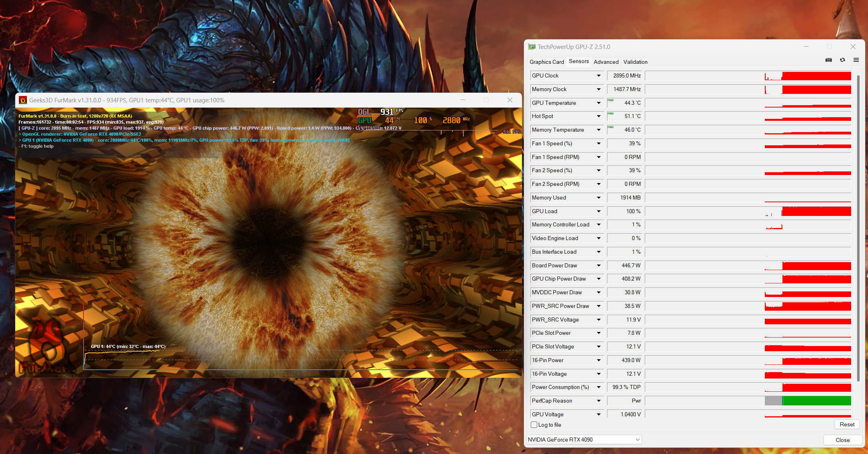This screenshot has height=454, width=868.
Task: Open the PerfCap Reason dropdown arrow
Action: pyautogui.click(x=599, y=401)
